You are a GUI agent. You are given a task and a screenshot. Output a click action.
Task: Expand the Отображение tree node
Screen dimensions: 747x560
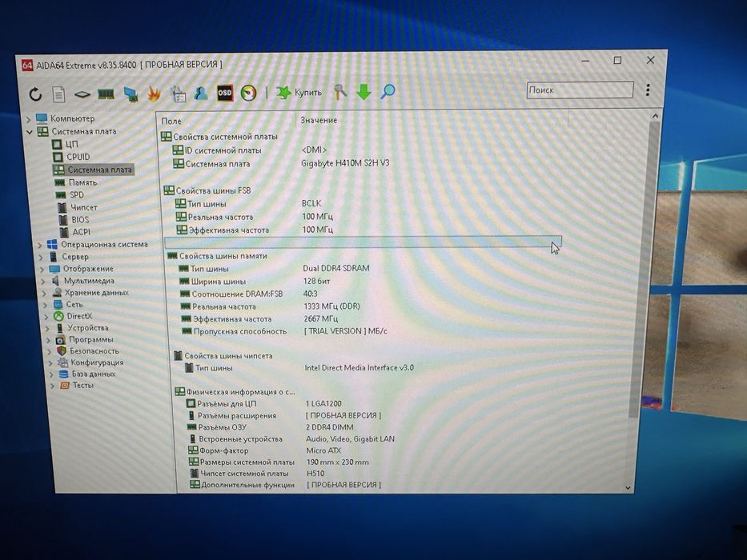click(42, 269)
